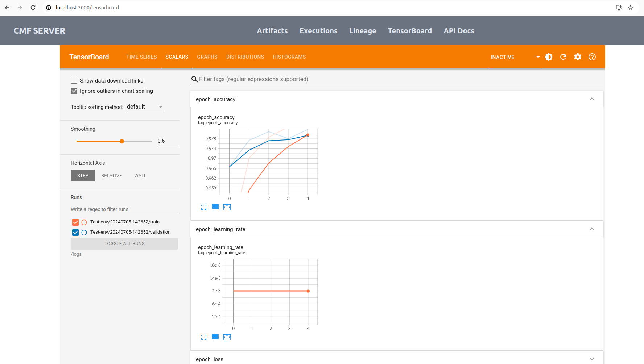
Task: Click the browser forward arrow
Action: coord(20,8)
